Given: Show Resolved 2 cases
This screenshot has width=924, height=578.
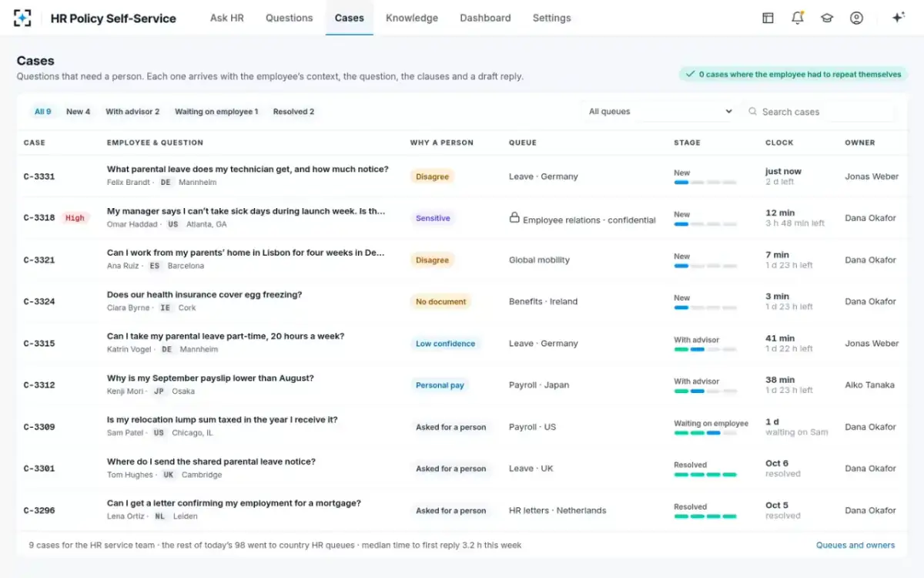Looking at the screenshot, I should coord(293,112).
